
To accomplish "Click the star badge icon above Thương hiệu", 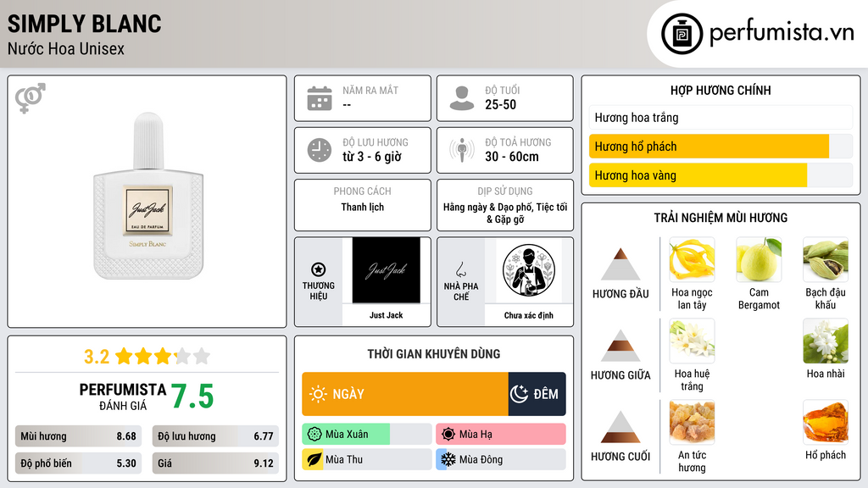I will tap(319, 269).
